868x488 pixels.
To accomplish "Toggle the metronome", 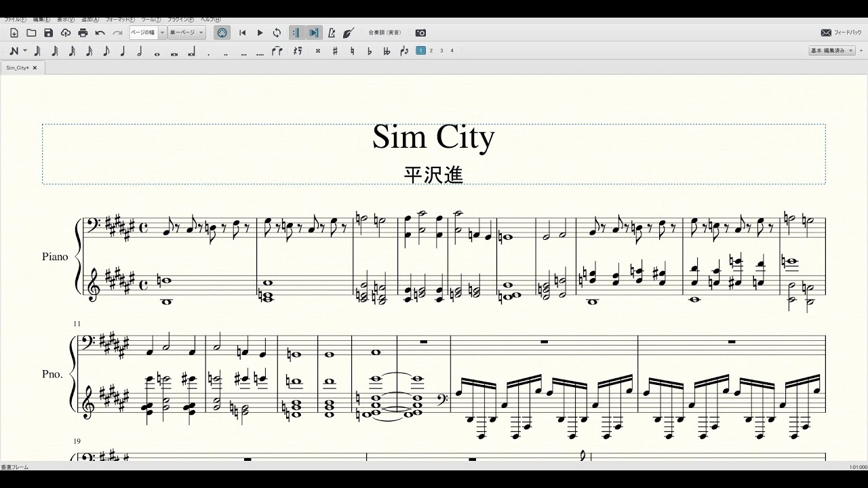I will (x=332, y=33).
